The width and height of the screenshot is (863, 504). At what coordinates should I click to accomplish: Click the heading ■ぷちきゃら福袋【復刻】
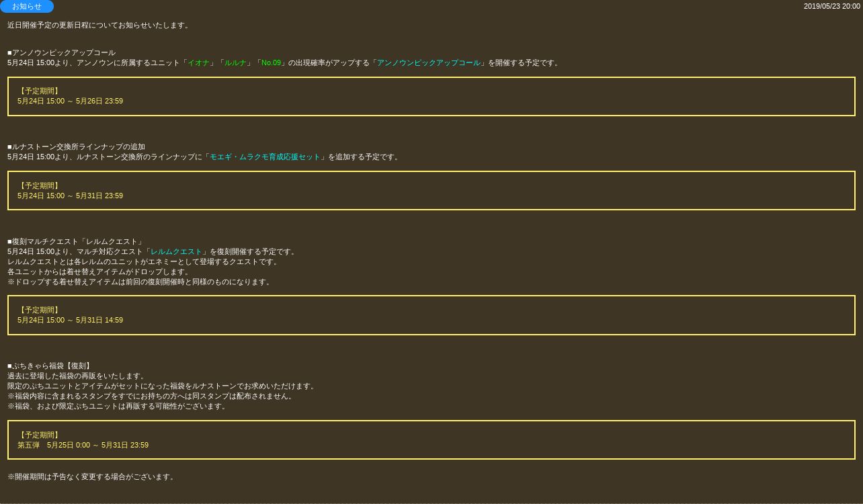[50, 366]
